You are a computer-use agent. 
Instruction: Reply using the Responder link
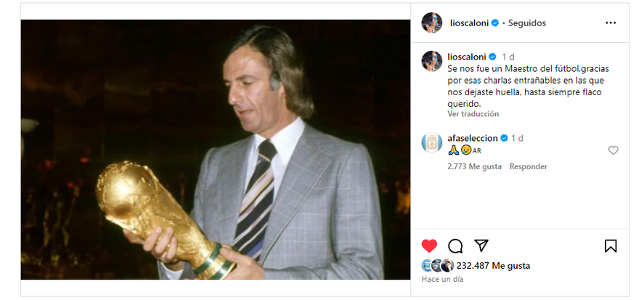click(x=528, y=166)
